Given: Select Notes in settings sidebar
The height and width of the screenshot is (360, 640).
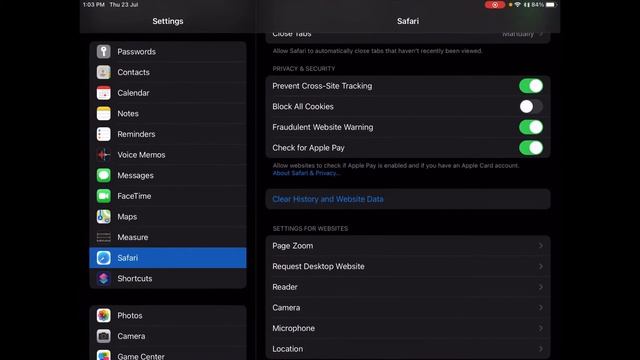Looking at the screenshot, I should coord(168,113).
